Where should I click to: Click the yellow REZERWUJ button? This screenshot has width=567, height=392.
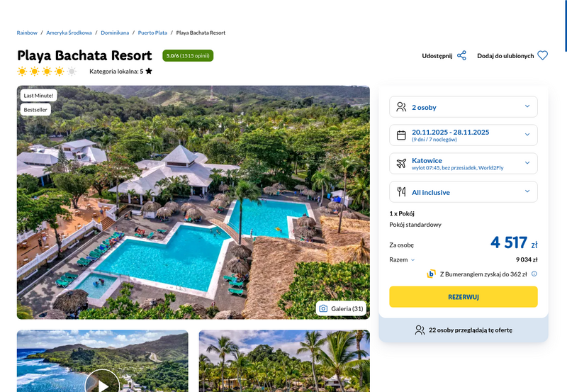[x=464, y=297]
